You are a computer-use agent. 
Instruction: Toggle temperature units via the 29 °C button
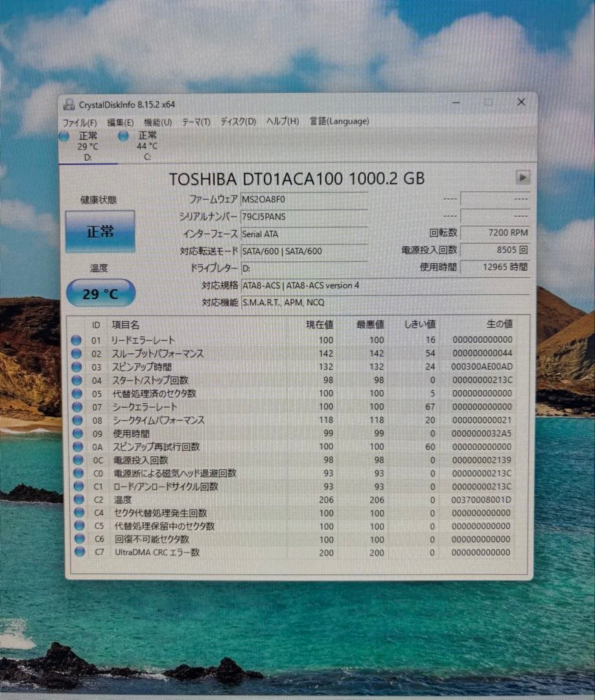tap(100, 293)
